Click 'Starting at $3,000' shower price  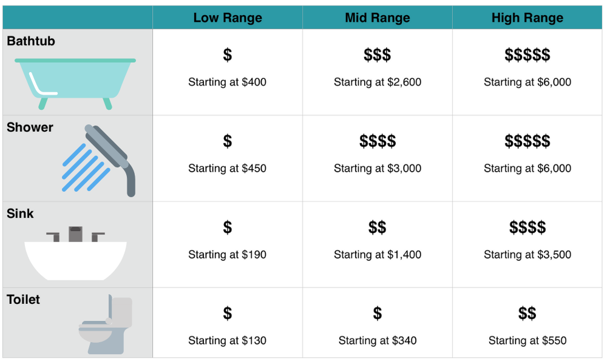coord(378,168)
